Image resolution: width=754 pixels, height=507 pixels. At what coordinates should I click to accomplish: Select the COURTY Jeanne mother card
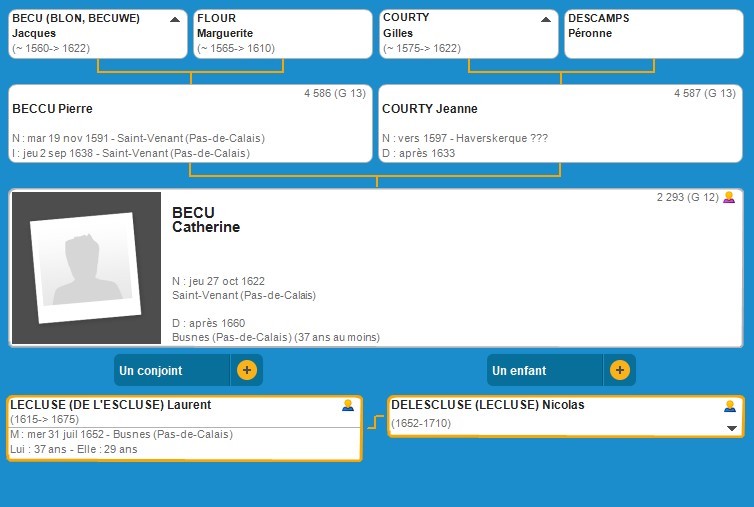[x=560, y=124]
